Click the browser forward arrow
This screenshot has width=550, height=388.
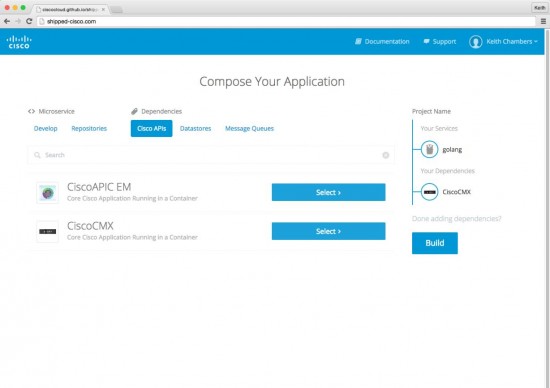[x=18, y=21]
